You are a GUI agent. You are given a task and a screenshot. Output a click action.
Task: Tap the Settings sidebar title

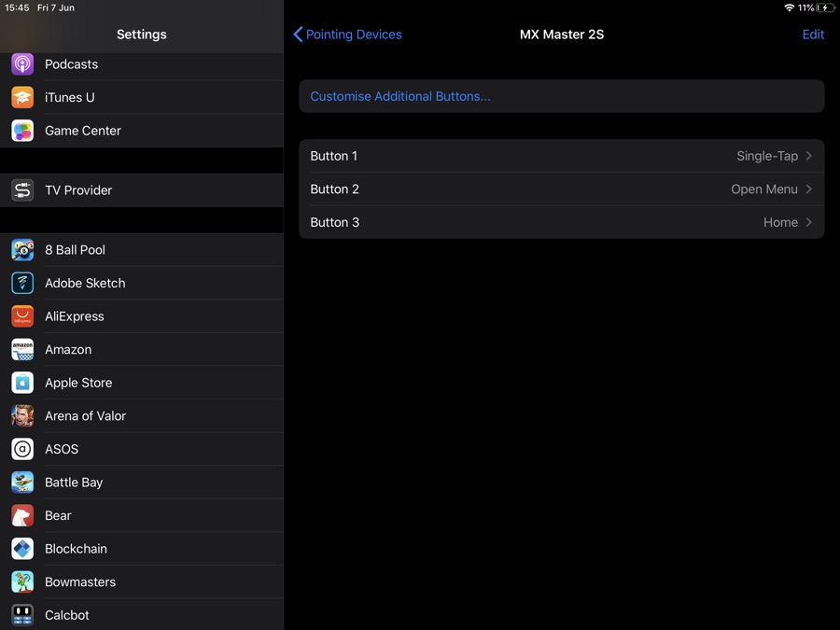pyautogui.click(x=142, y=35)
